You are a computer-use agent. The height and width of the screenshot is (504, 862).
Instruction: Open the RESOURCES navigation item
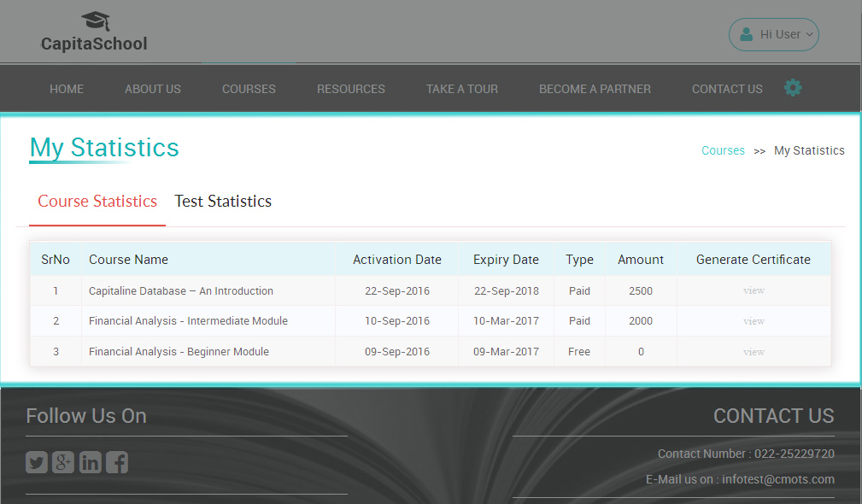coord(350,88)
